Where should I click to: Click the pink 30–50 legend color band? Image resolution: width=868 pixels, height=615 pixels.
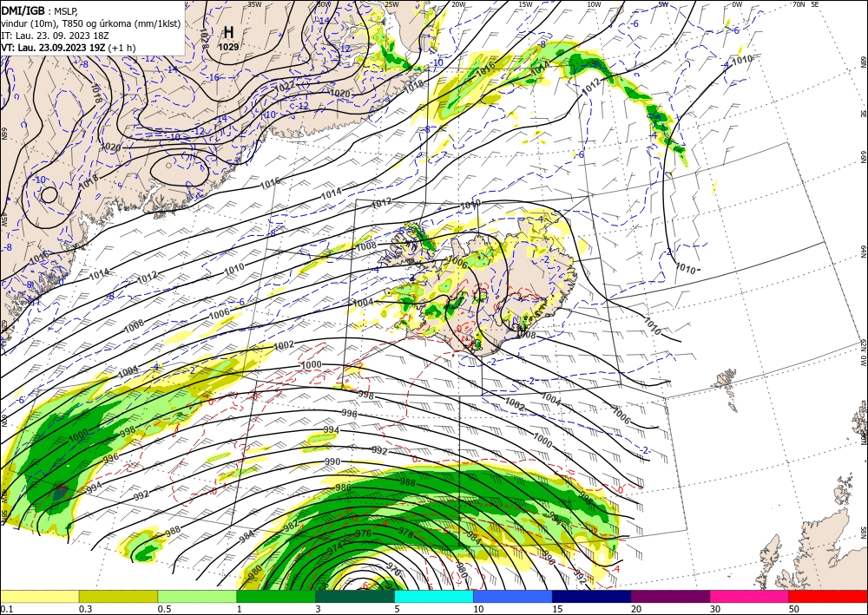click(x=750, y=596)
